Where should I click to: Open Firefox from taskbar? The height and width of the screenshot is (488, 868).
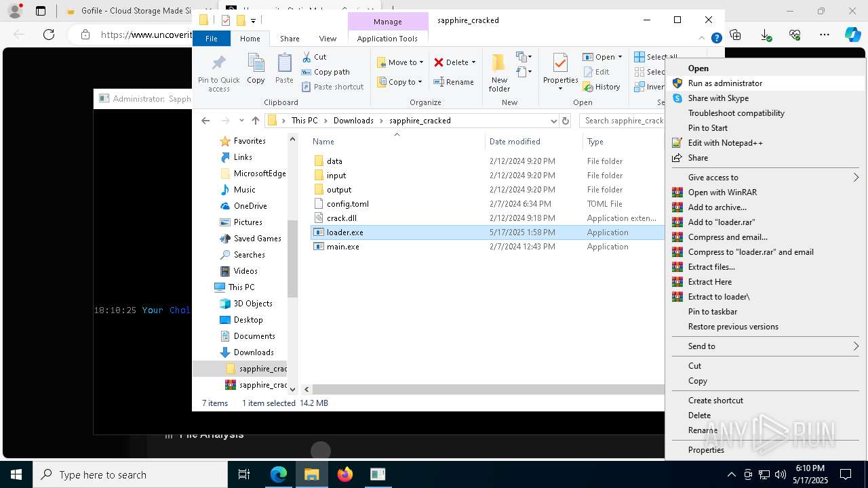point(345,474)
